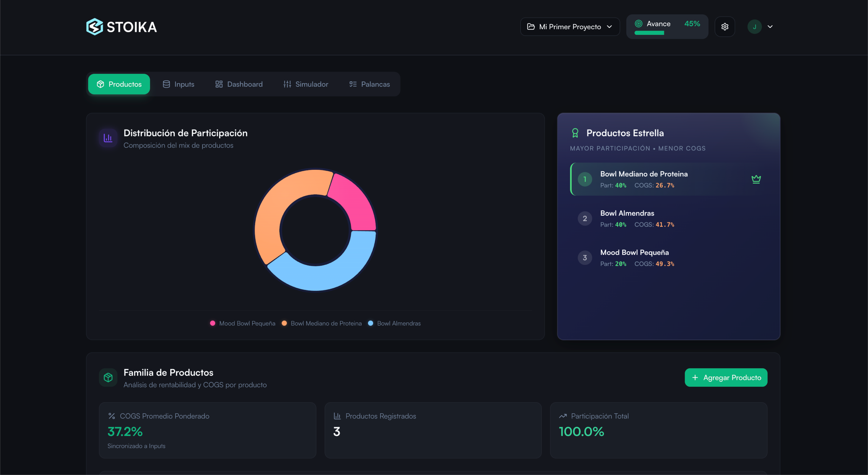The width and height of the screenshot is (868, 475).
Task: Click the Agregar Producto button
Action: coord(726,377)
